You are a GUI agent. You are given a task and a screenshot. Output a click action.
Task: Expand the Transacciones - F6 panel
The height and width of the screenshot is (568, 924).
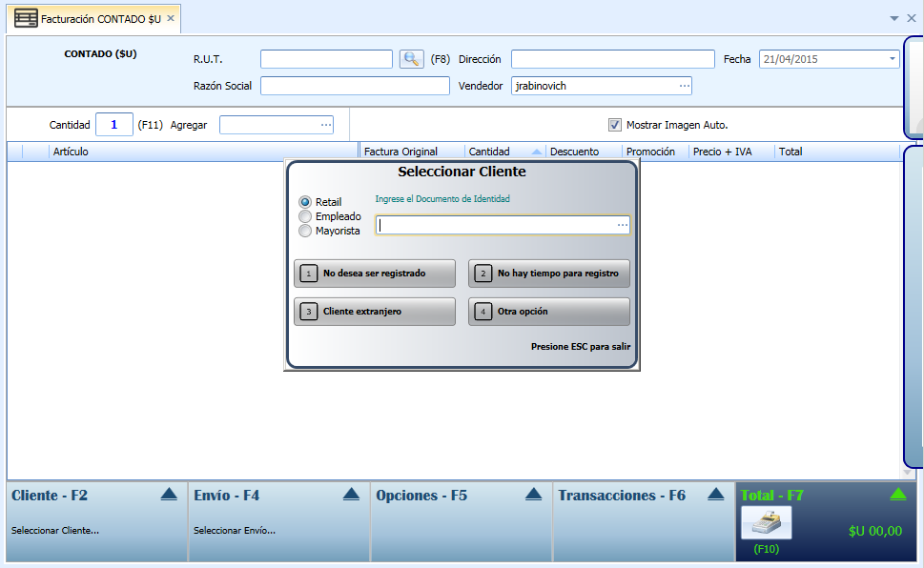(715, 495)
